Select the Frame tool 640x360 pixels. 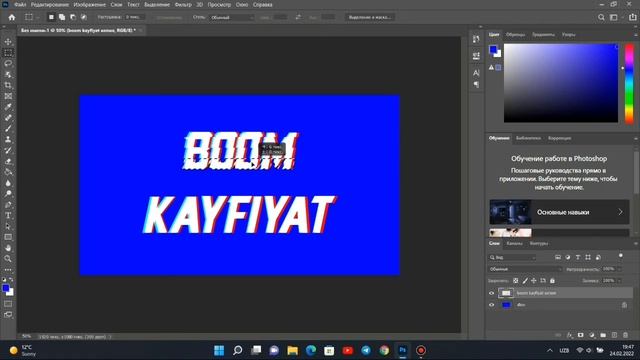tap(8, 96)
